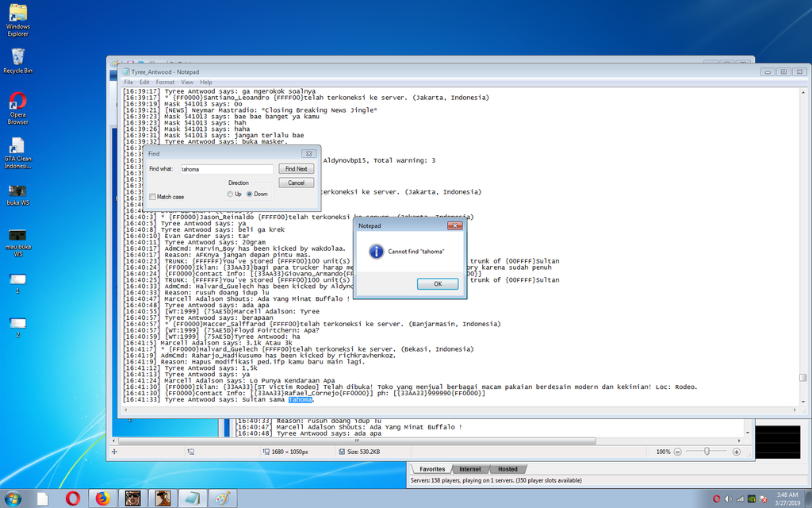Open the Recycle Bin desktop icon
Image resolution: width=812 pixels, height=508 pixels.
coord(17,60)
